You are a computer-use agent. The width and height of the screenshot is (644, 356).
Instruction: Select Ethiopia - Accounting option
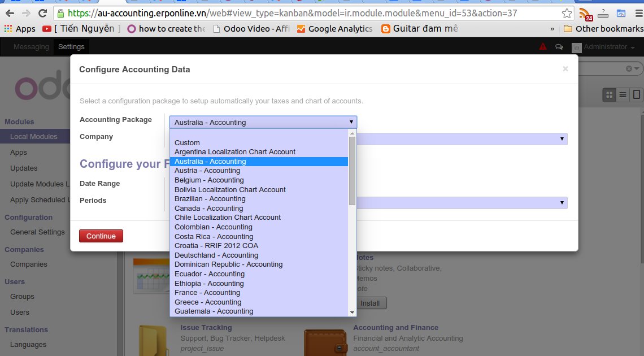pyautogui.click(x=259, y=283)
